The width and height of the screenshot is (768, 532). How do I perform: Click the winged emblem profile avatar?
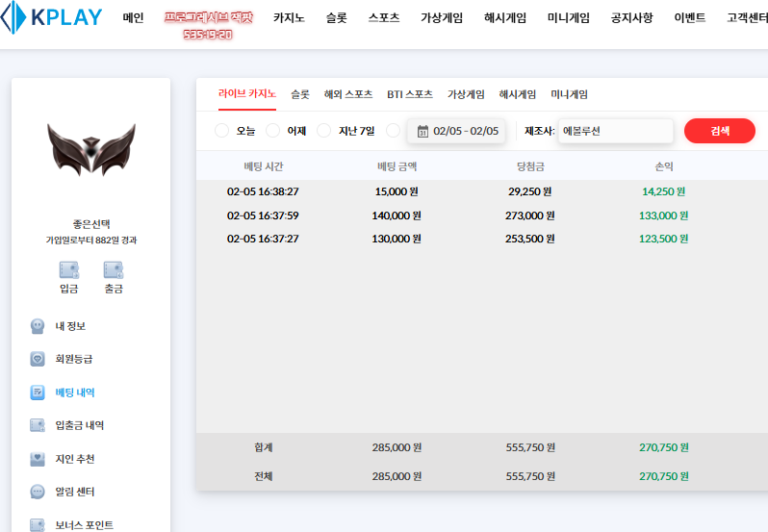tap(90, 149)
